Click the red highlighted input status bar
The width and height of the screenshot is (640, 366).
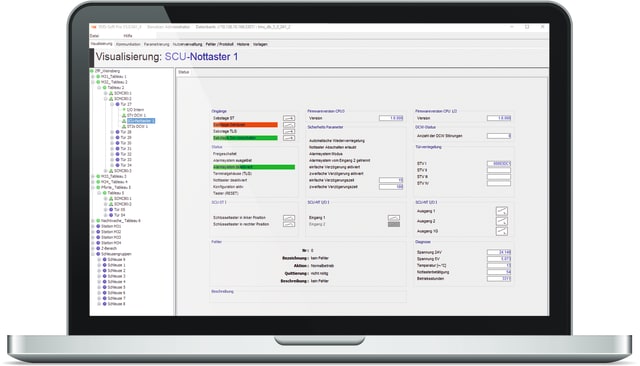click(x=245, y=125)
